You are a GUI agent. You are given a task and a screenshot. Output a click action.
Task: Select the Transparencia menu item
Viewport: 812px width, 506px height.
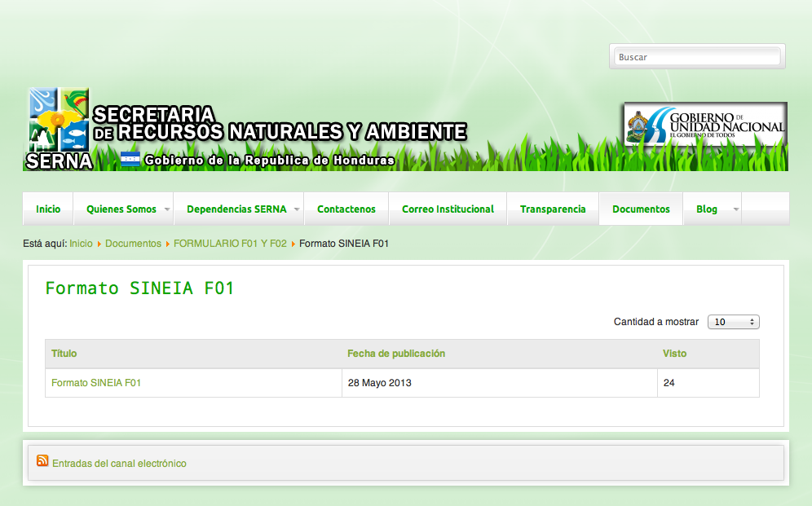pos(553,209)
